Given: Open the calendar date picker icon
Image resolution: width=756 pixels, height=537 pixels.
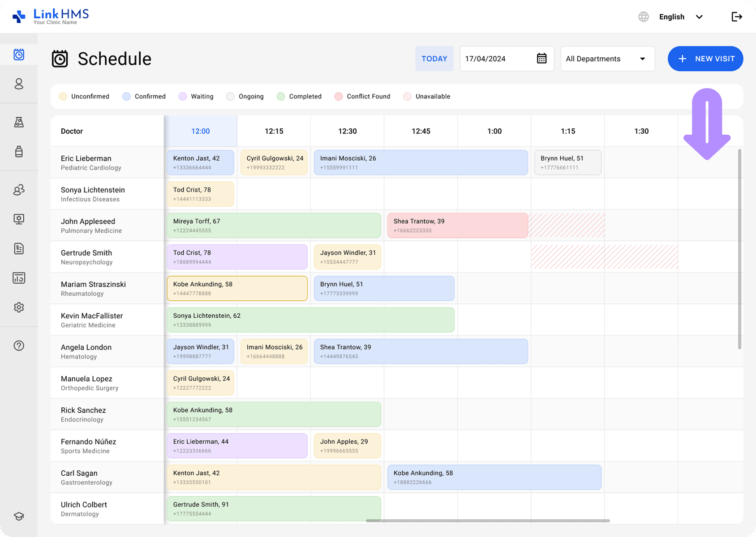Looking at the screenshot, I should pyautogui.click(x=541, y=59).
